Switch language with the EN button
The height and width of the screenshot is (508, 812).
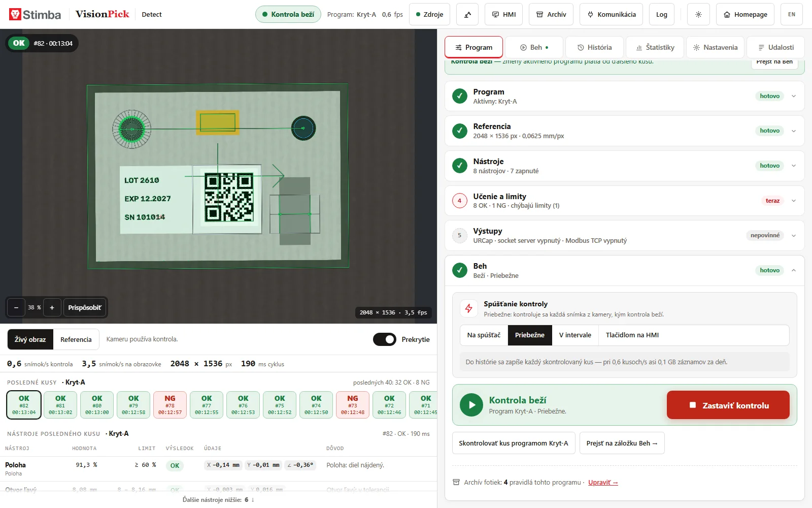[792, 14]
